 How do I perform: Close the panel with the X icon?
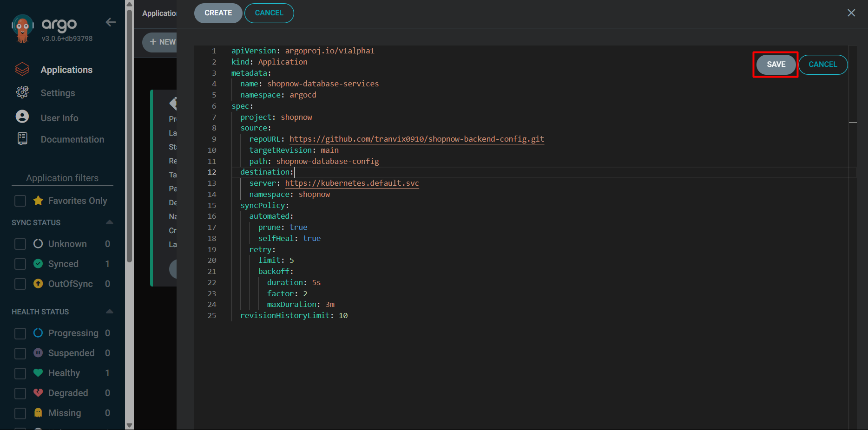851,13
